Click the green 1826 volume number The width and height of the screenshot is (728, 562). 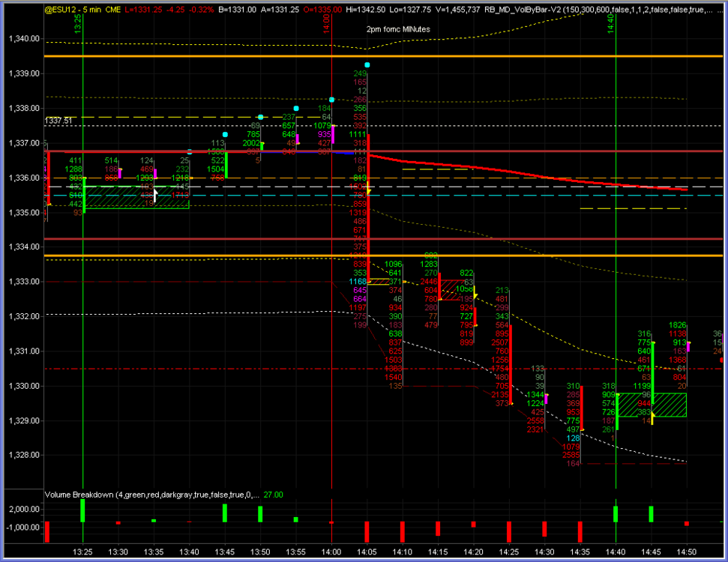pyautogui.click(x=678, y=325)
